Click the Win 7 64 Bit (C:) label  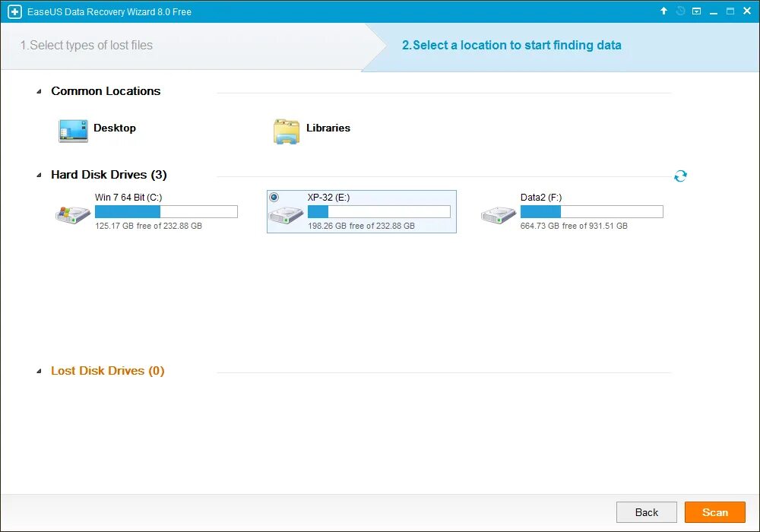(128, 197)
